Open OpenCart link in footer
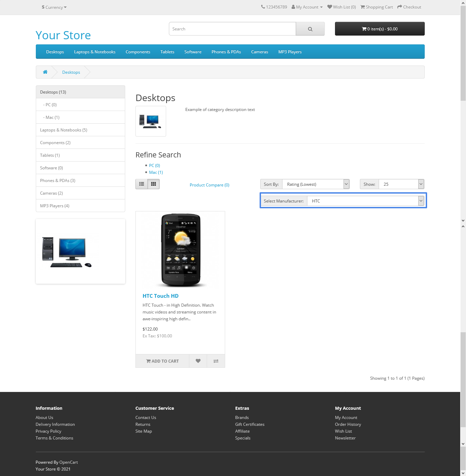This screenshot has height=476, width=466. (x=69, y=462)
